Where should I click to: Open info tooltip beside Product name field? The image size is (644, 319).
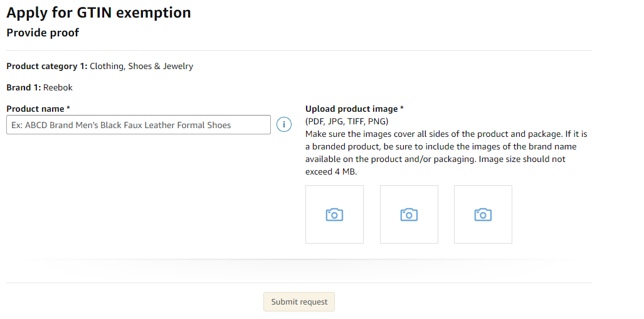(x=283, y=124)
